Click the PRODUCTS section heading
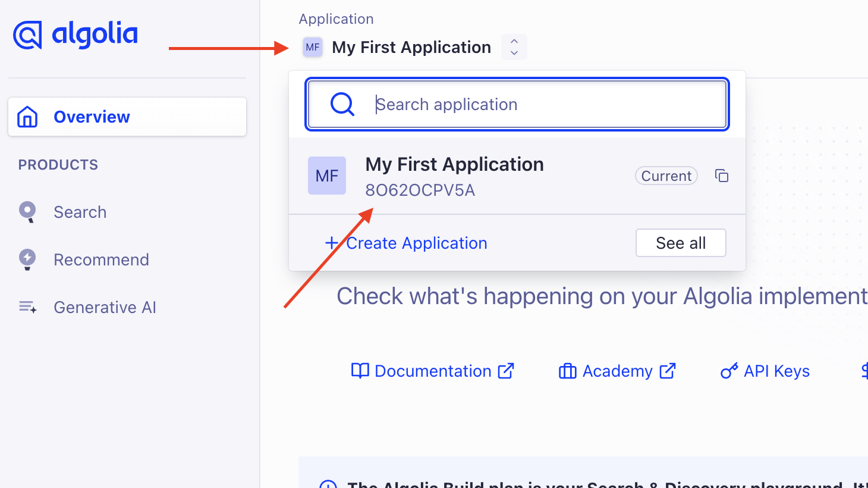Screen dimensions: 868x488 (x=58, y=165)
